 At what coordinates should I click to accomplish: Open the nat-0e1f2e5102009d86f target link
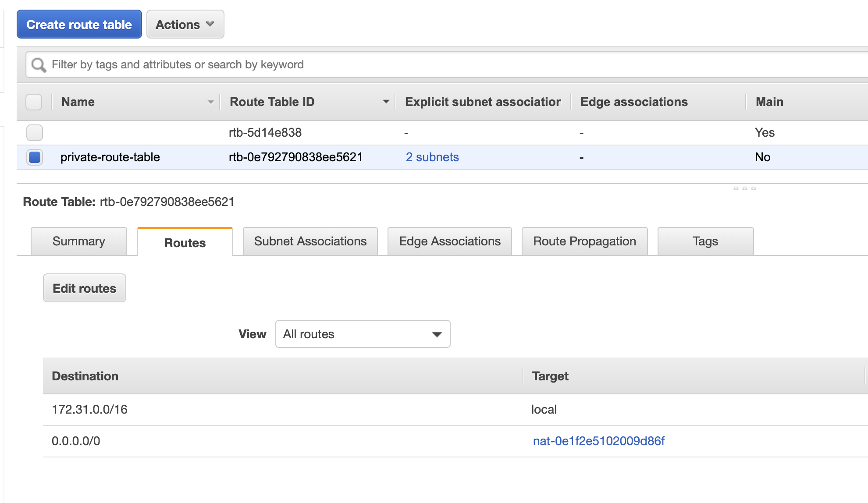pos(598,441)
